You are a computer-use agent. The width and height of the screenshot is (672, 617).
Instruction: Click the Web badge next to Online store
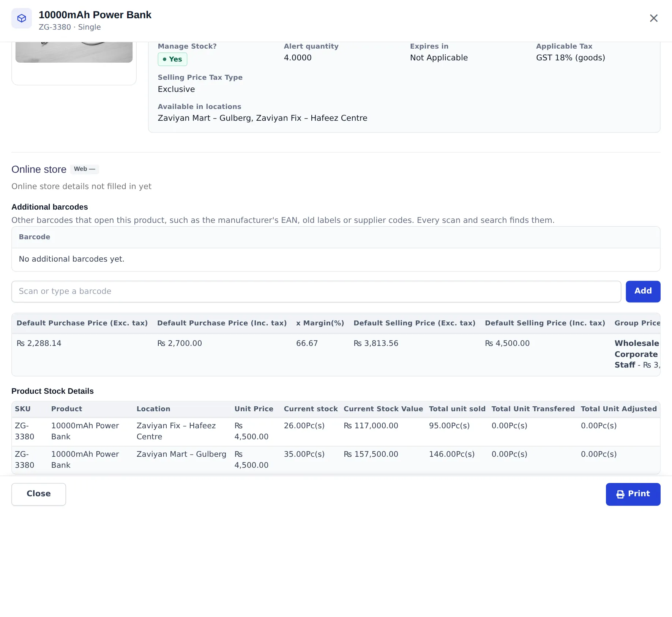pyautogui.click(x=84, y=169)
